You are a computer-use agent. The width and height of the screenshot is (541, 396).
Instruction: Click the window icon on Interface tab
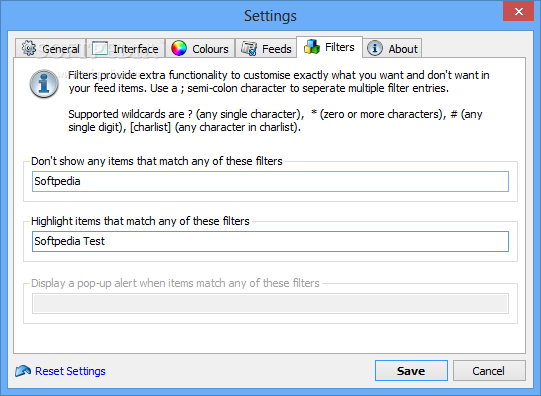pyautogui.click(x=100, y=48)
